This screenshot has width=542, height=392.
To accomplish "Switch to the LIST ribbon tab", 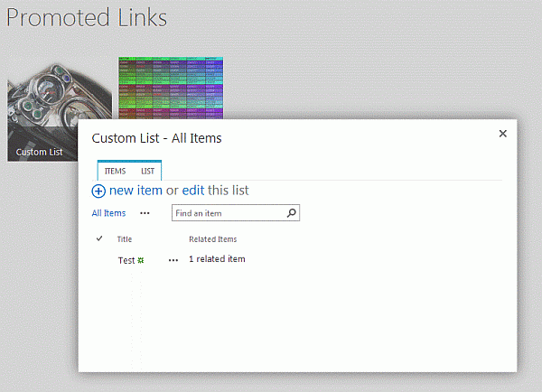I will pos(147,171).
